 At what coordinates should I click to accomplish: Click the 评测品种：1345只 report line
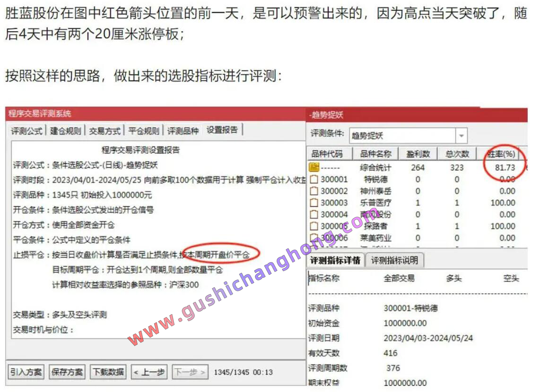(82, 195)
